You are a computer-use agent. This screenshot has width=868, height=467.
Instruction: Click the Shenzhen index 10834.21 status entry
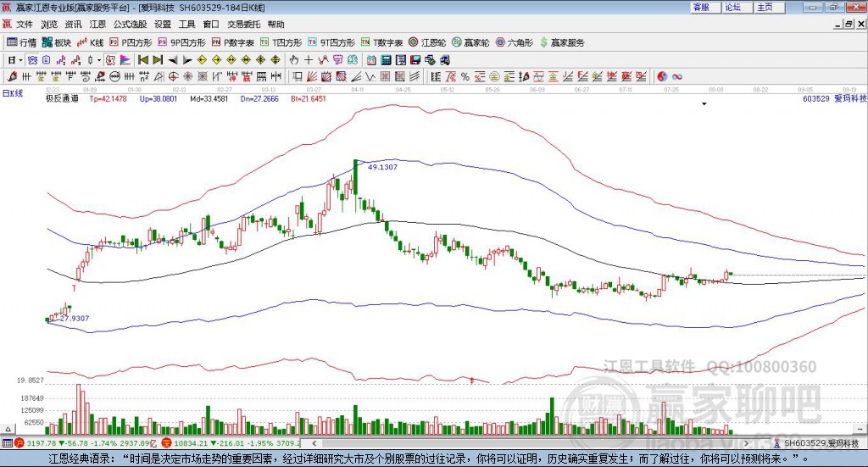tap(231, 443)
